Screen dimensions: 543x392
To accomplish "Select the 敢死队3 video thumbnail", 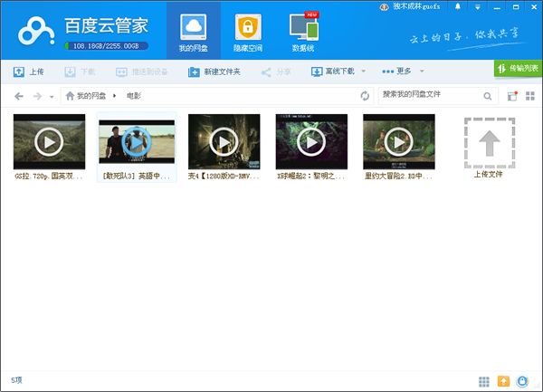I will [x=136, y=142].
